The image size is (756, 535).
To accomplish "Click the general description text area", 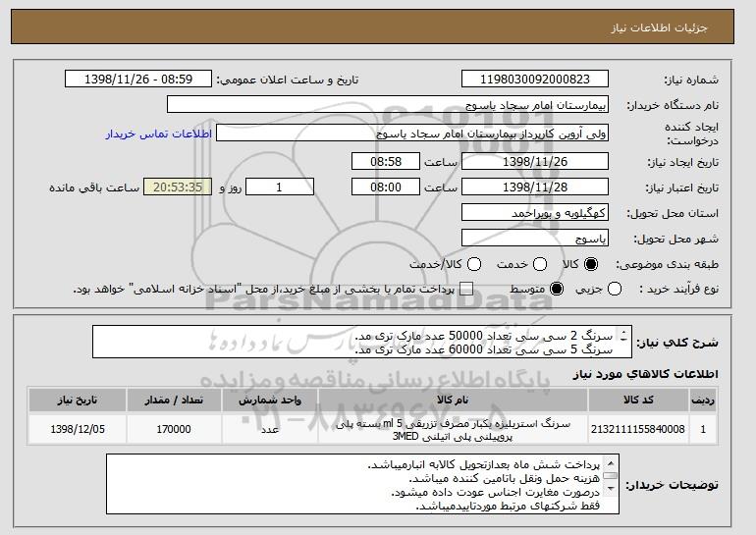I will point(362,342).
